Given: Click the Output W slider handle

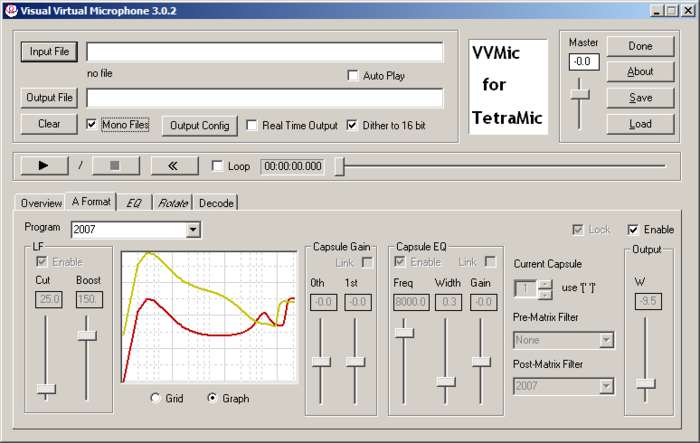Looking at the screenshot, I should point(646,383).
